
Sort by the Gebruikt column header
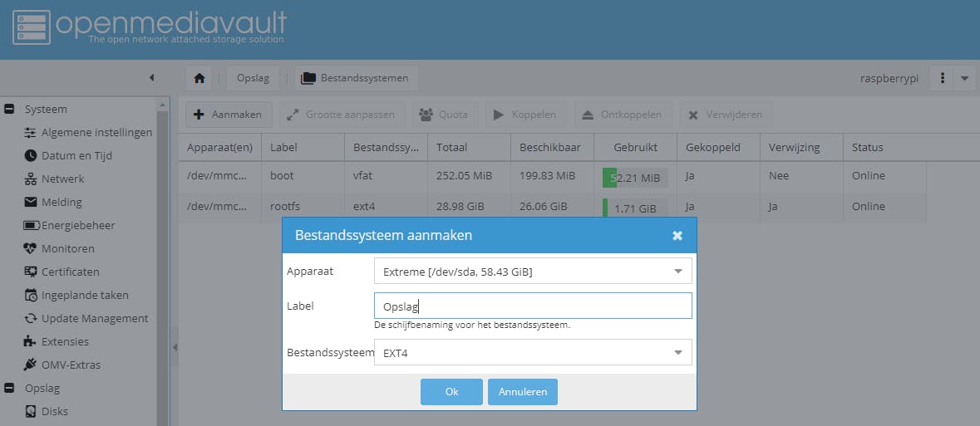coord(636,148)
